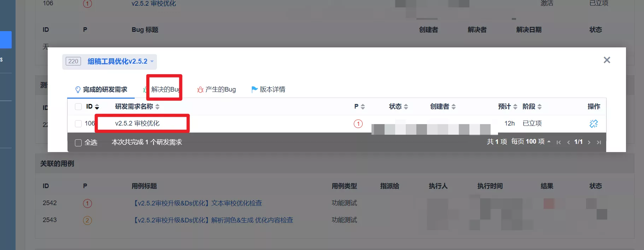The width and height of the screenshot is (644, 250).
Task: Jump to last page icon
Action: tap(599, 143)
